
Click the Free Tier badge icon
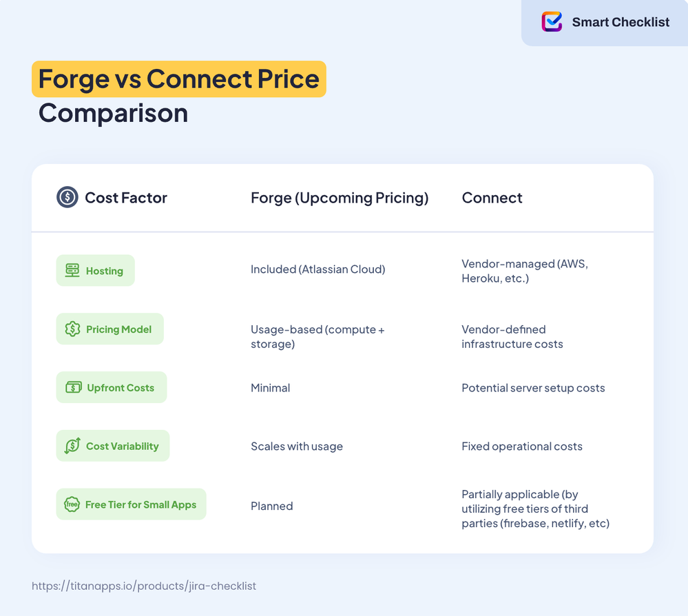pos(72,504)
